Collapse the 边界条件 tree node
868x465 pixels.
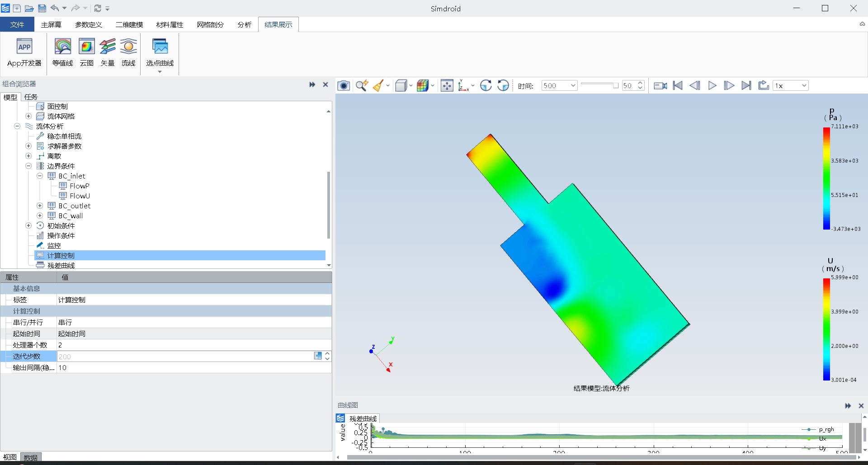28,166
